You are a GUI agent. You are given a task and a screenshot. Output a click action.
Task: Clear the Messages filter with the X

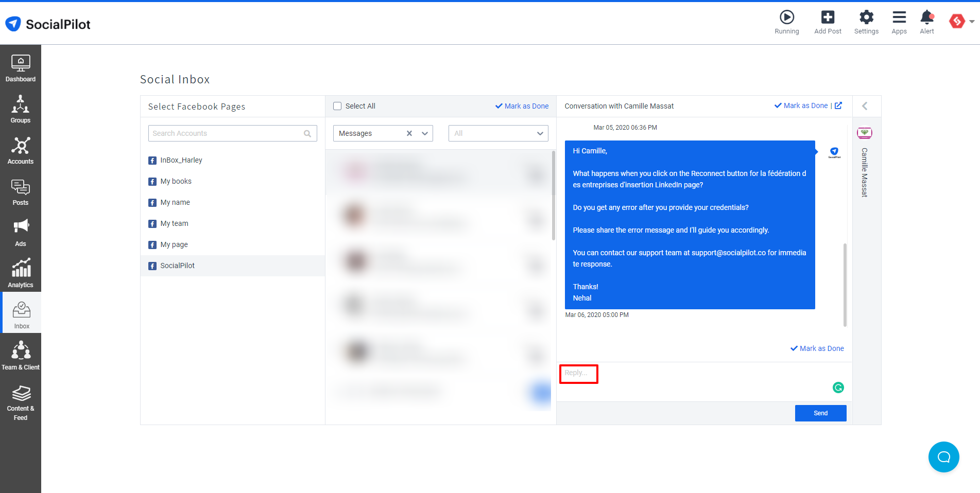coord(409,133)
